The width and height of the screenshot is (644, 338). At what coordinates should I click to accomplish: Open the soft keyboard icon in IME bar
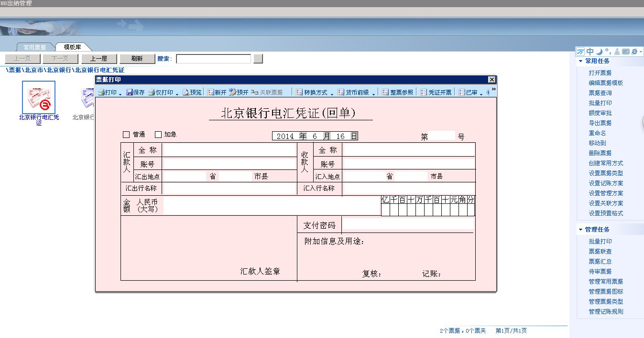point(625,52)
